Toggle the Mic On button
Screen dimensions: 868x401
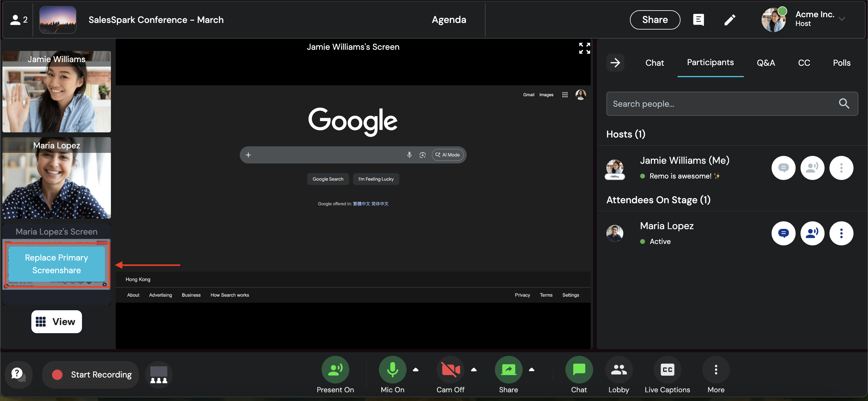pyautogui.click(x=392, y=370)
